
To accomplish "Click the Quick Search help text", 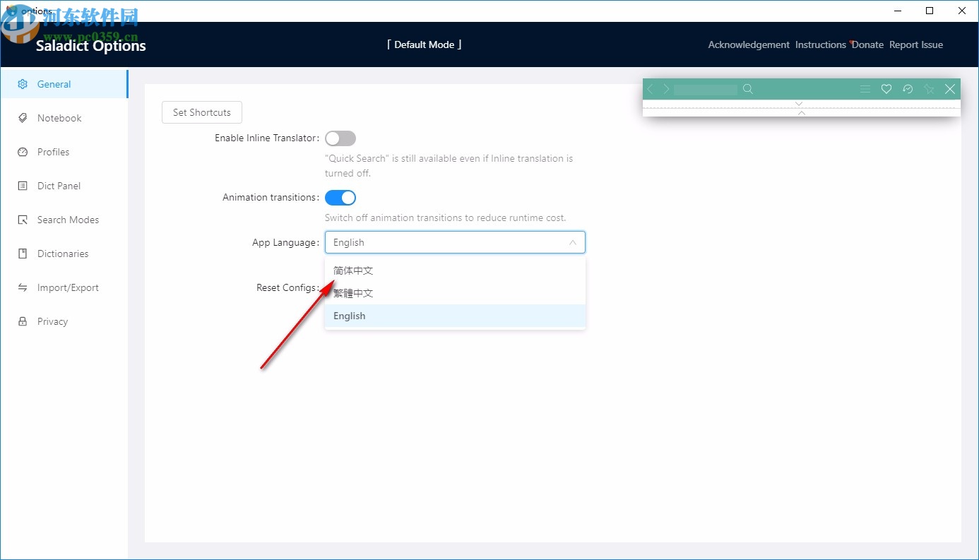I will pyautogui.click(x=449, y=166).
